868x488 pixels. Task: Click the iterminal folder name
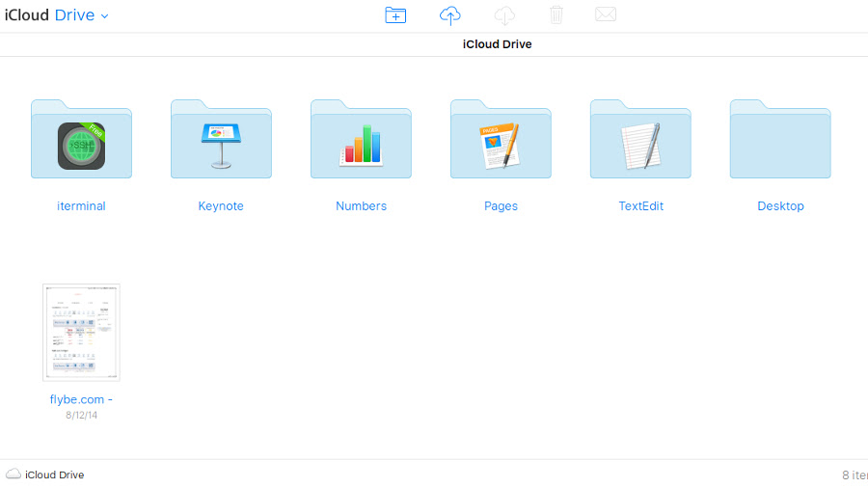click(81, 205)
